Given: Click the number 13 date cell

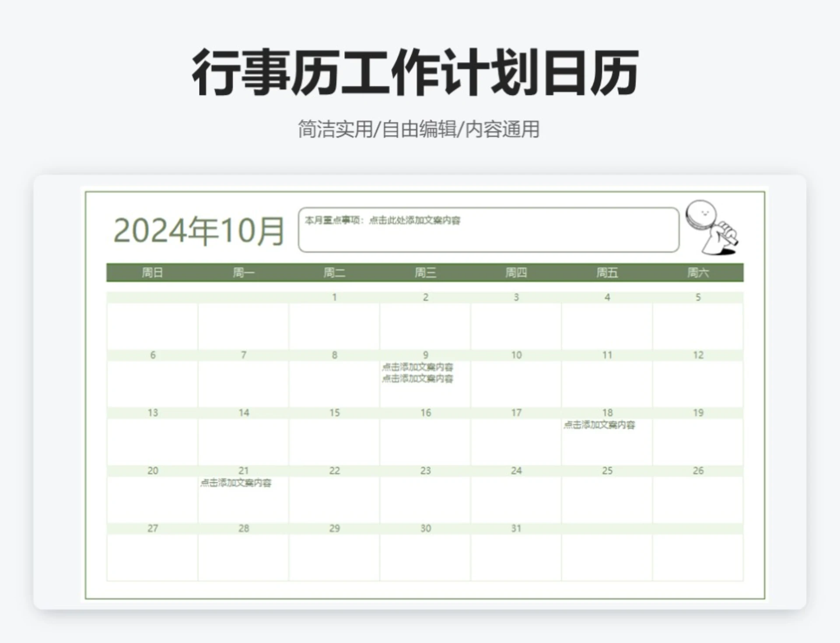Looking at the screenshot, I should [153, 412].
